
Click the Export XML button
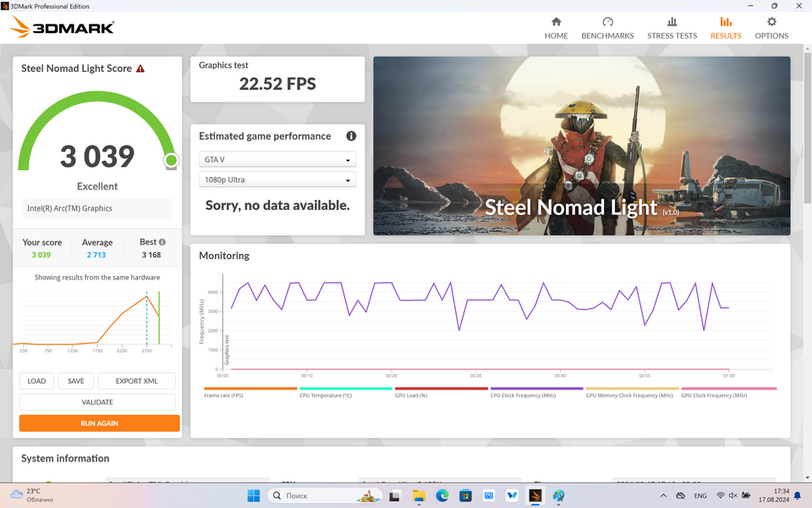(136, 381)
